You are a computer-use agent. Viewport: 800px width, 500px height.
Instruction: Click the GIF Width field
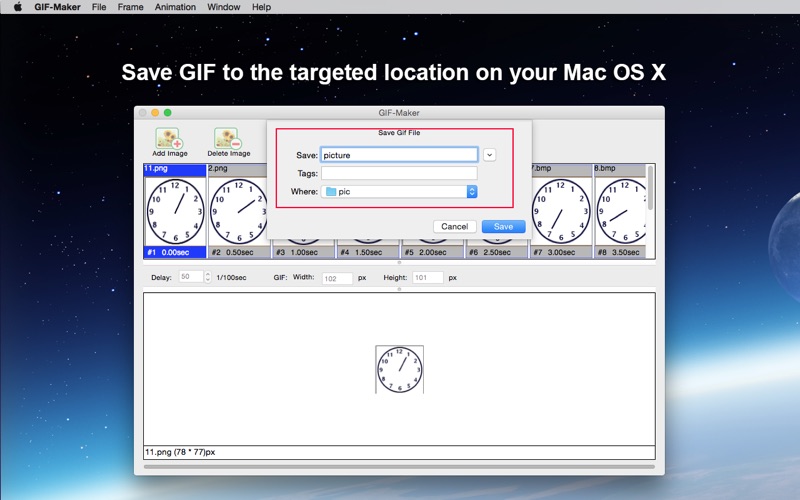coord(337,278)
